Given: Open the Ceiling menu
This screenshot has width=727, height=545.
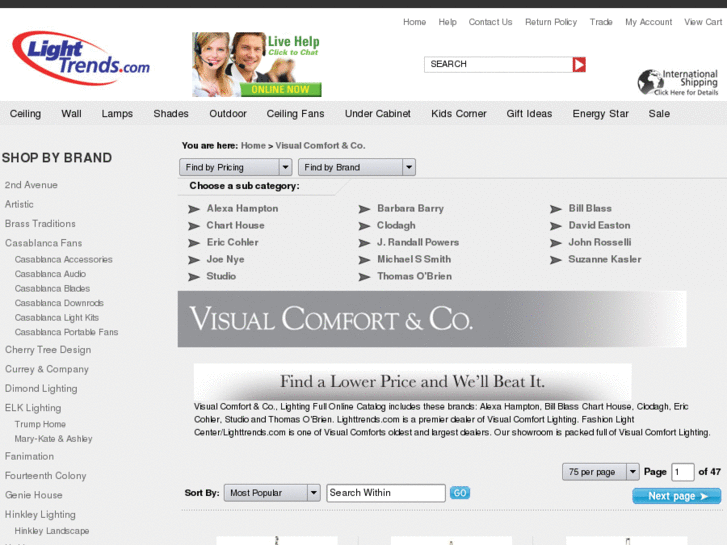Looking at the screenshot, I should [26, 114].
